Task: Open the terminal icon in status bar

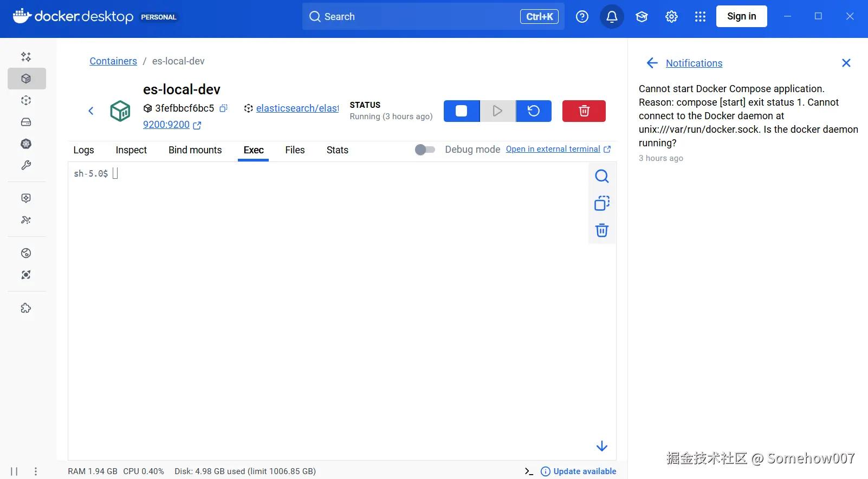Action: pyautogui.click(x=529, y=471)
